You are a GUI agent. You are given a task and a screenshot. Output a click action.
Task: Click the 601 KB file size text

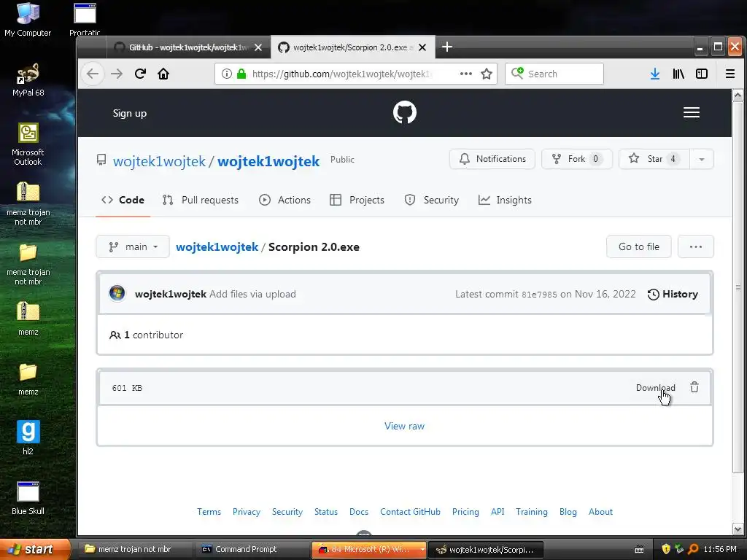(127, 388)
